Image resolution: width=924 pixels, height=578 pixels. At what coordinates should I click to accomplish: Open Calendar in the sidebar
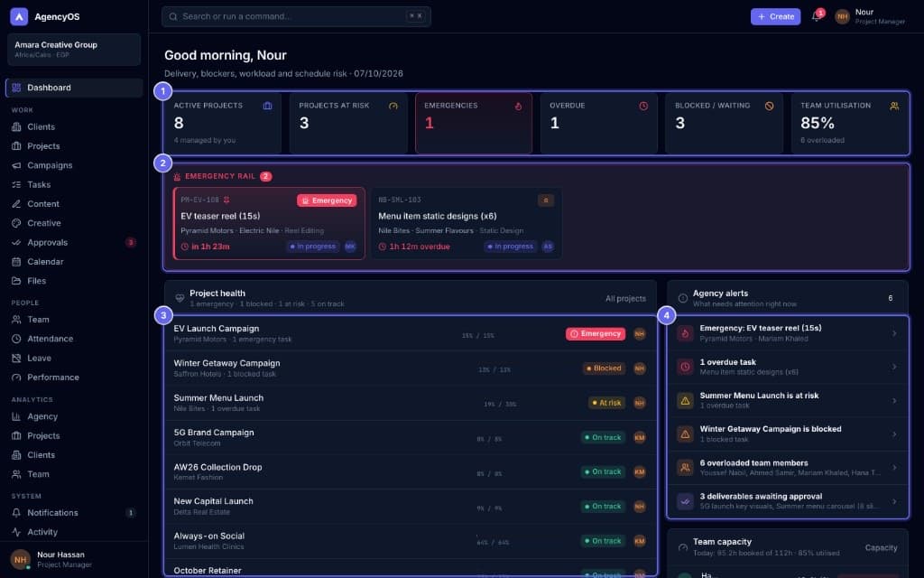coord(74,261)
